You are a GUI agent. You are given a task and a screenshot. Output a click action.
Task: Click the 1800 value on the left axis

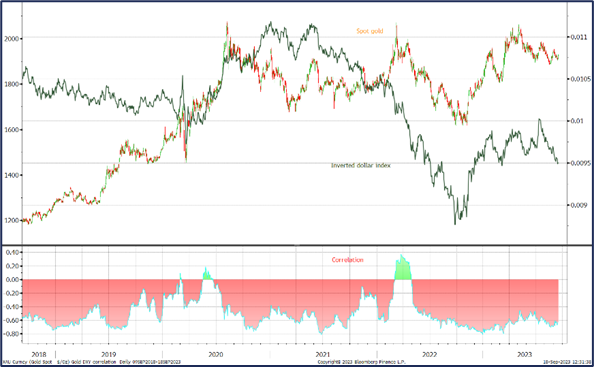(x=11, y=84)
